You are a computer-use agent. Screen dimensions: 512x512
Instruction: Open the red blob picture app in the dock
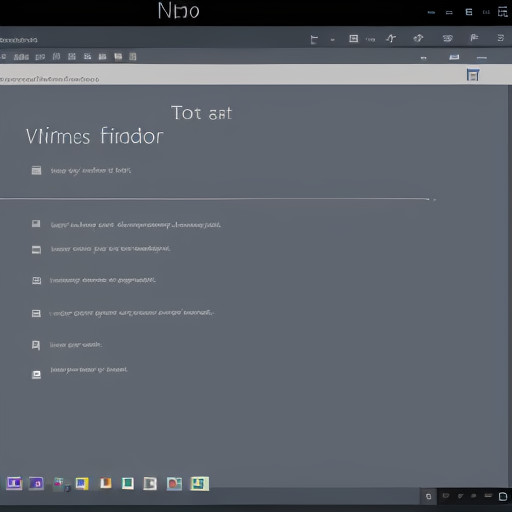[x=174, y=484]
